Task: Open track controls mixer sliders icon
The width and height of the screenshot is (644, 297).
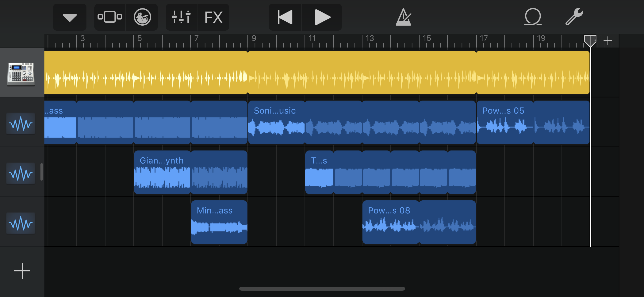Action: pos(181,17)
